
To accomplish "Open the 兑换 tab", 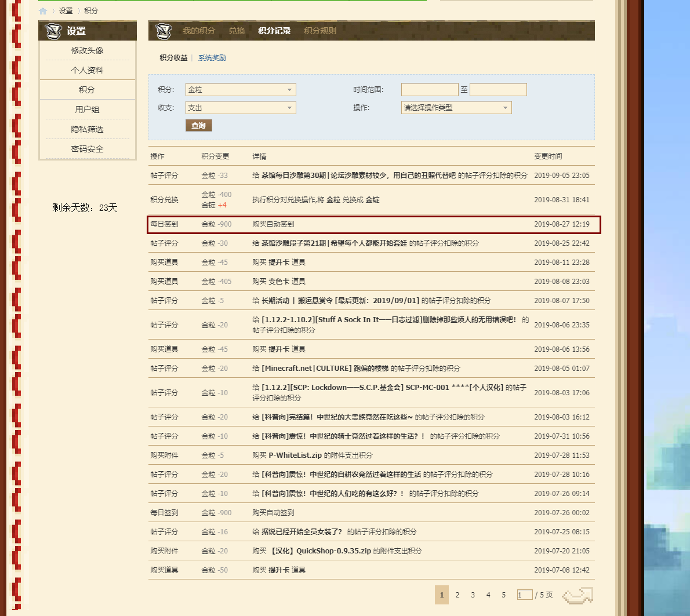I will 237,31.
